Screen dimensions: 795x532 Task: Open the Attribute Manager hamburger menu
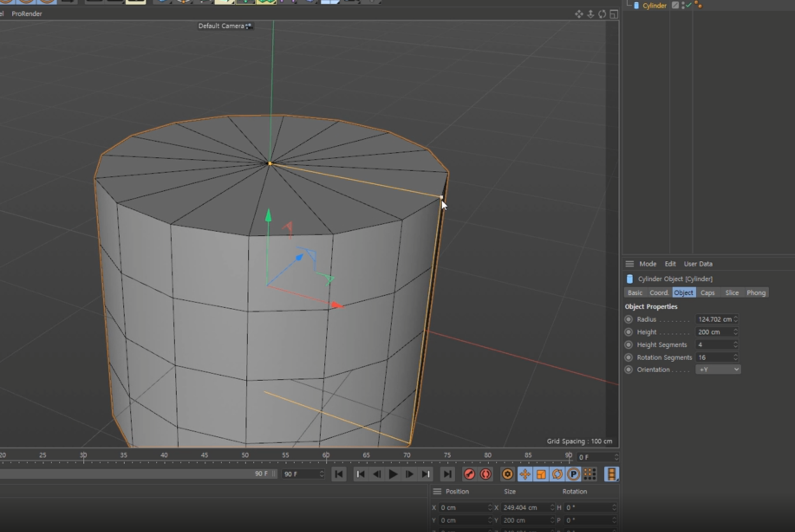pyautogui.click(x=629, y=264)
